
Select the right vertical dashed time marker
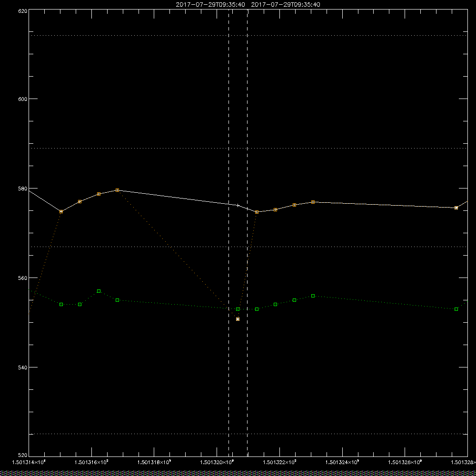(x=247, y=233)
